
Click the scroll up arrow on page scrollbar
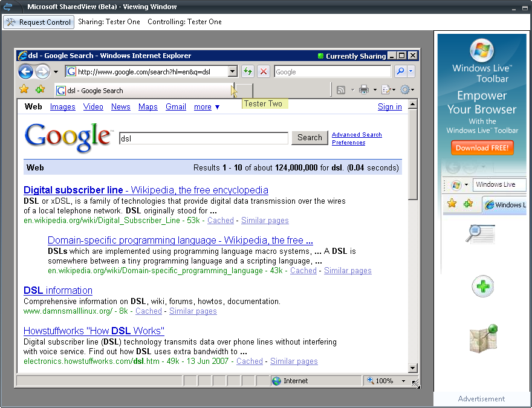click(x=412, y=104)
